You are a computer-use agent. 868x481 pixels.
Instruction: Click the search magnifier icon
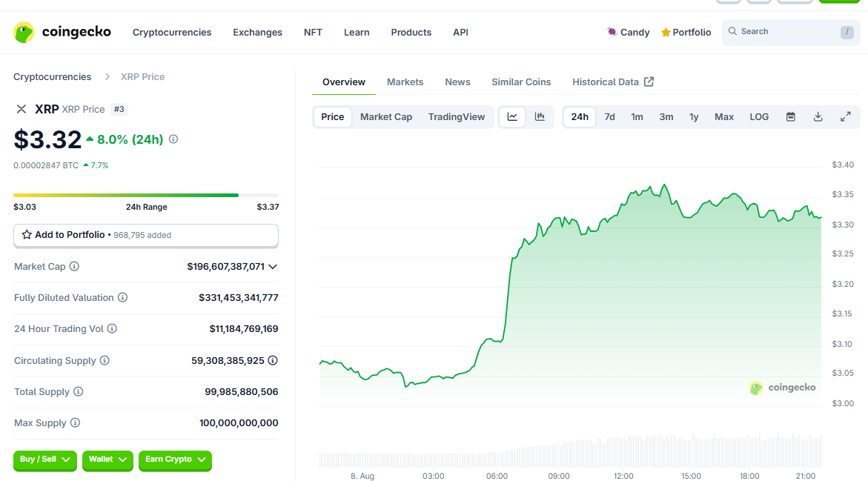coord(732,31)
